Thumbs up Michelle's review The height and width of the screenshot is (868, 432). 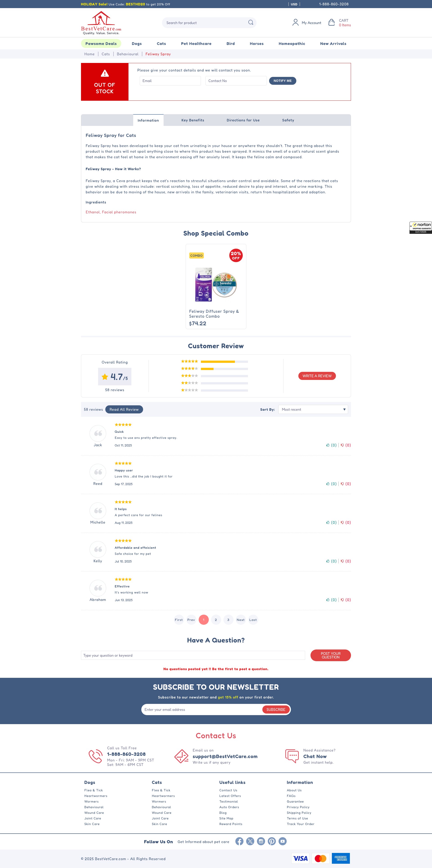[x=328, y=523]
